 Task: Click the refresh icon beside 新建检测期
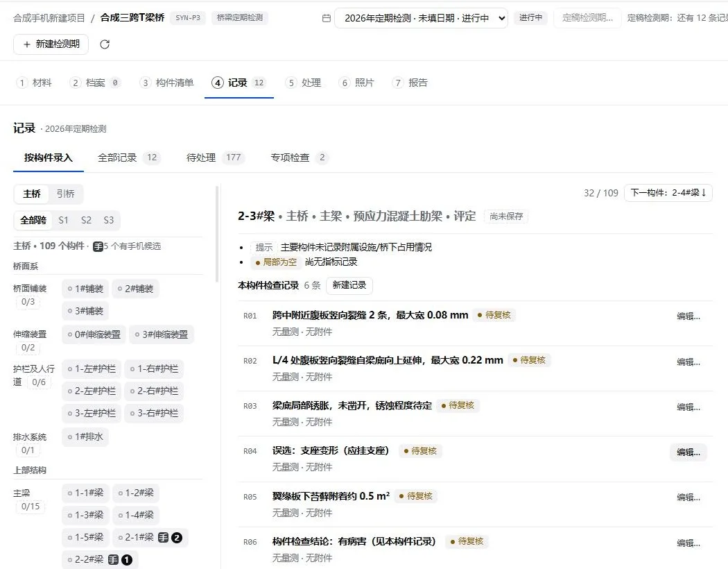105,44
